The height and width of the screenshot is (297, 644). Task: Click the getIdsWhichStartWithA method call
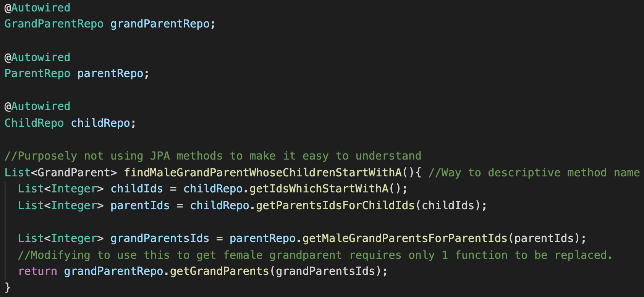pos(319,189)
